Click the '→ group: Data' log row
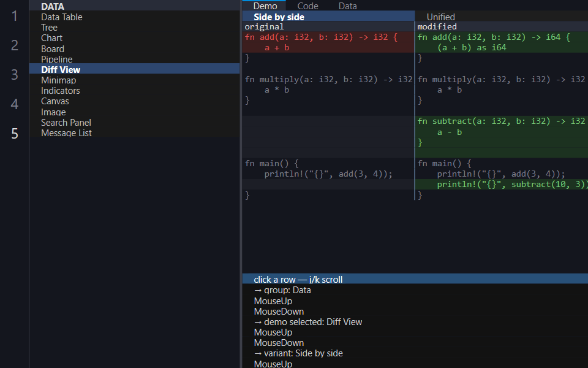The height and width of the screenshot is (368, 588). click(x=415, y=290)
